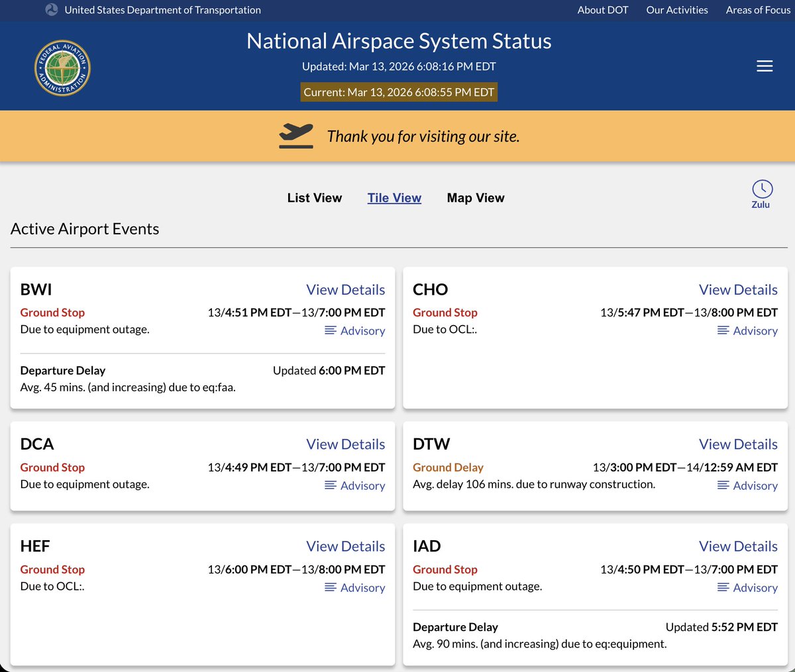Open Areas of Focus menu
Screen dimensions: 795x672
758,10
